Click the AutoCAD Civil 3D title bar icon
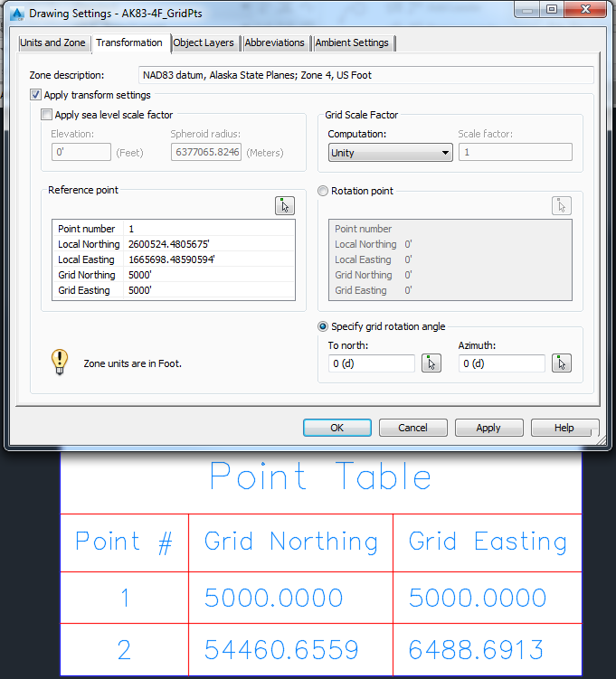The image size is (616, 679). [x=17, y=14]
